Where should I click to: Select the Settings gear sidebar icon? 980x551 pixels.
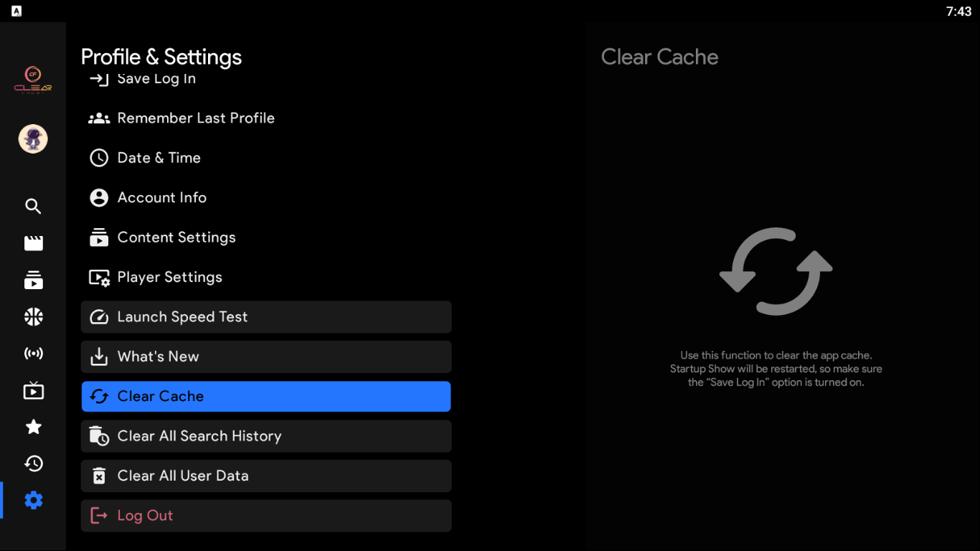tap(33, 500)
